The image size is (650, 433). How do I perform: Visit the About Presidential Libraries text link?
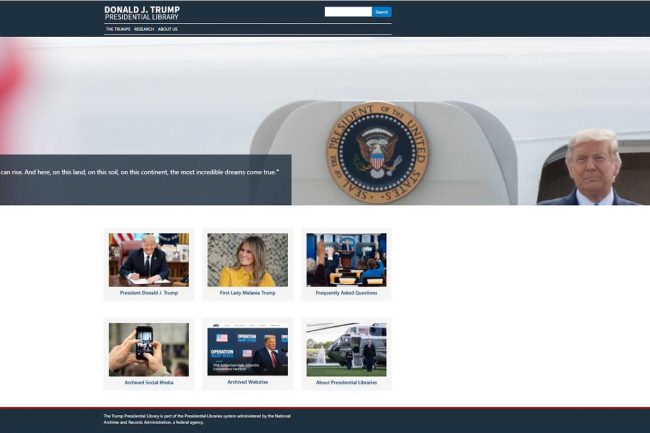pos(346,383)
